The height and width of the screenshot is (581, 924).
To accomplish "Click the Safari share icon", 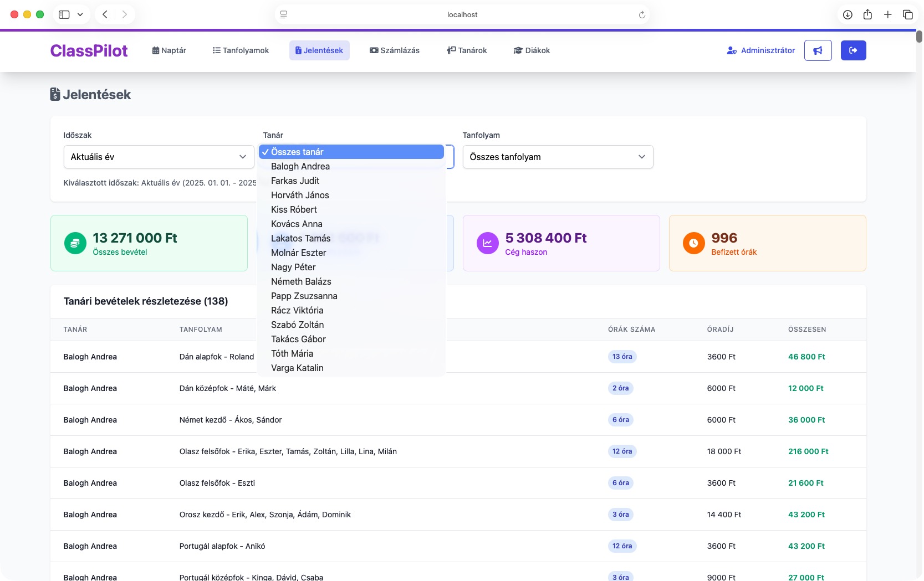I will (x=867, y=15).
